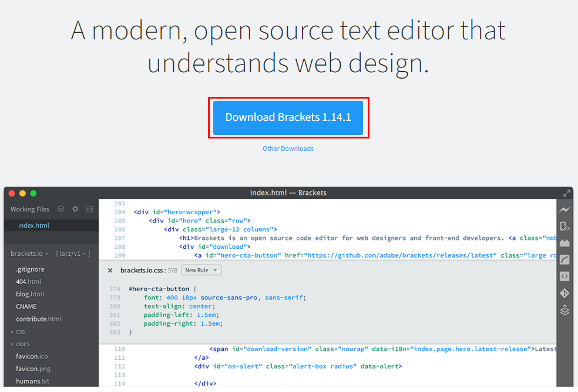Open 404.html in file tree
This screenshot has width=578, height=392.
point(28,282)
